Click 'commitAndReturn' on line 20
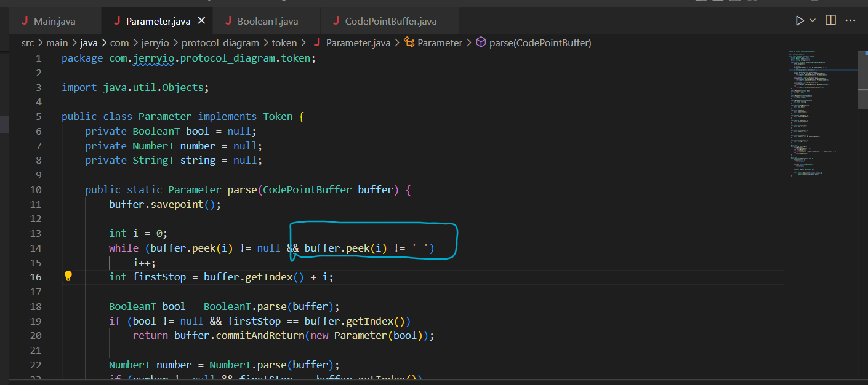868x385 pixels. tap(260, 335)
